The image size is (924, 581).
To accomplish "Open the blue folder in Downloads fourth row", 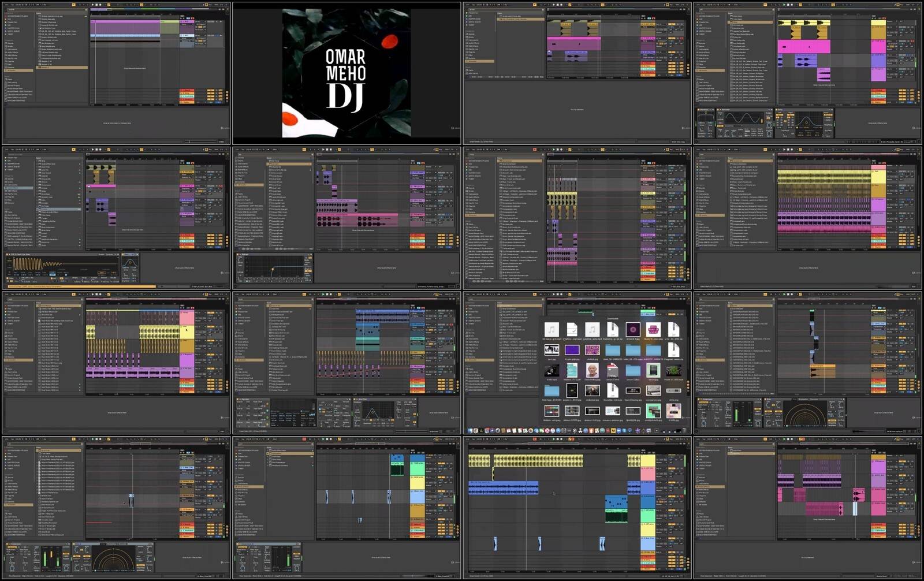I will 552,391.
